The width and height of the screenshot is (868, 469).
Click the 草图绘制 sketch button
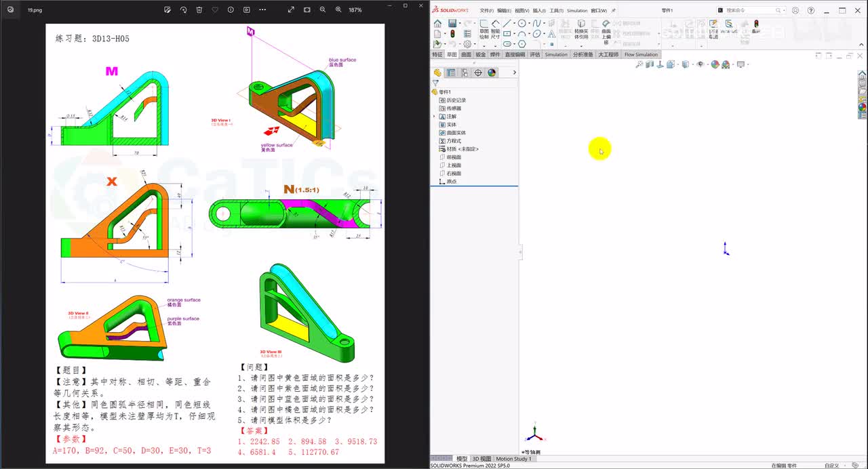tap(484, 28)
